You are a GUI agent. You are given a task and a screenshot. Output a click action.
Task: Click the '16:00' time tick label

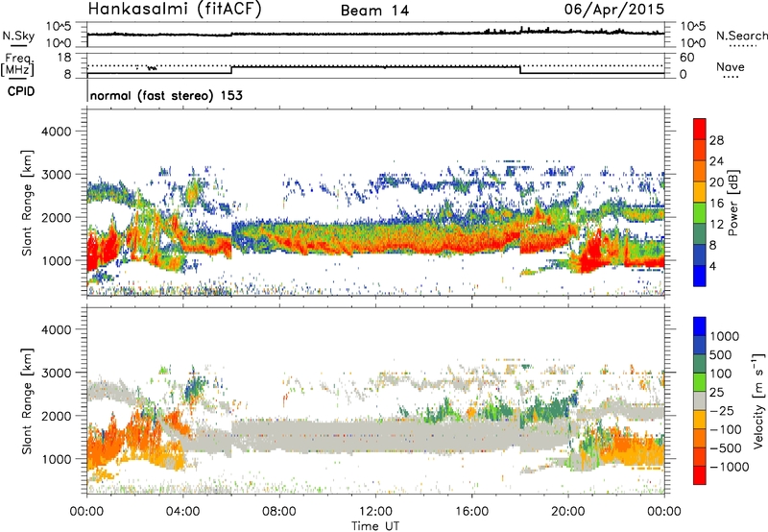pos(471,512)
